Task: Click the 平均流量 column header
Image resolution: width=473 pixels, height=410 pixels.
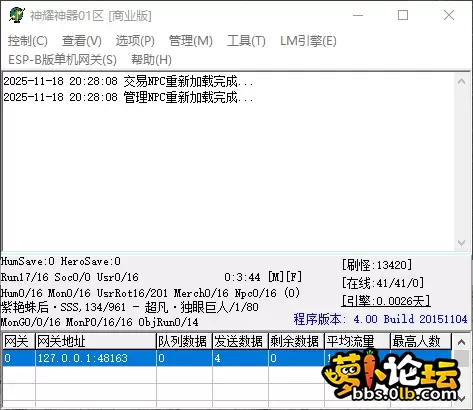Action: coord(357,341)
